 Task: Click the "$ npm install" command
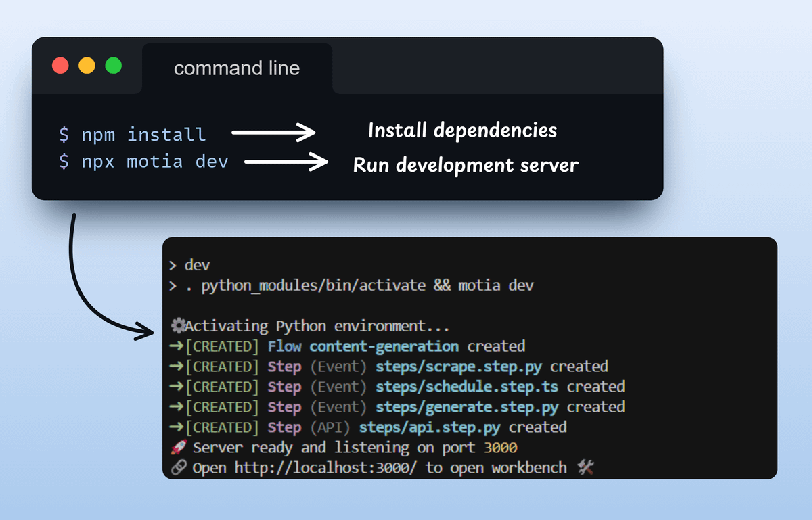pyautogui.click(x=132, y=135)
